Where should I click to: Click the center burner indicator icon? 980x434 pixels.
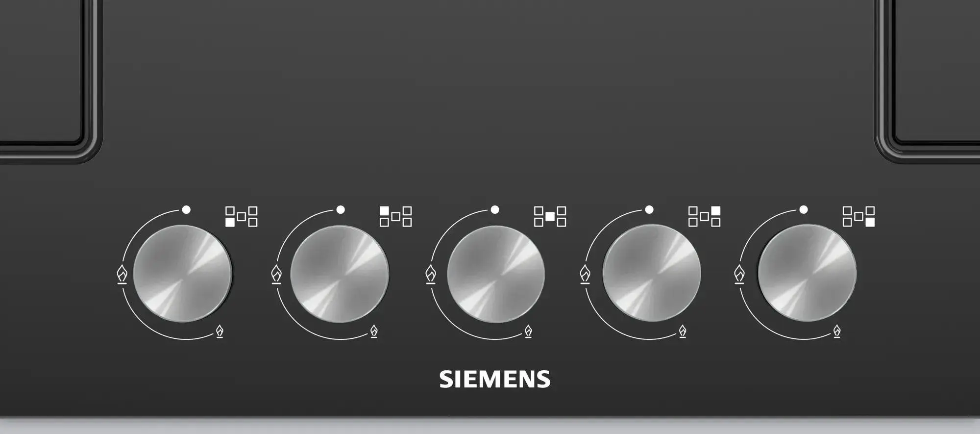point(550,216)
